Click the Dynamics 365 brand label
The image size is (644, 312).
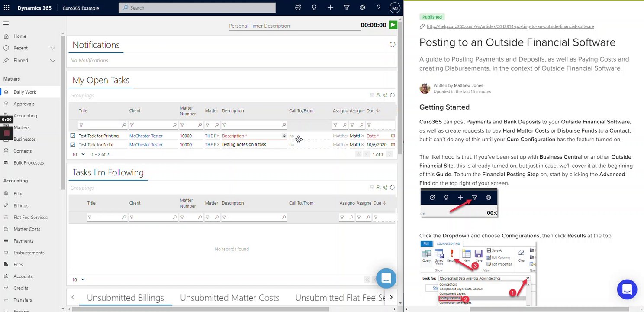point(35,8)
